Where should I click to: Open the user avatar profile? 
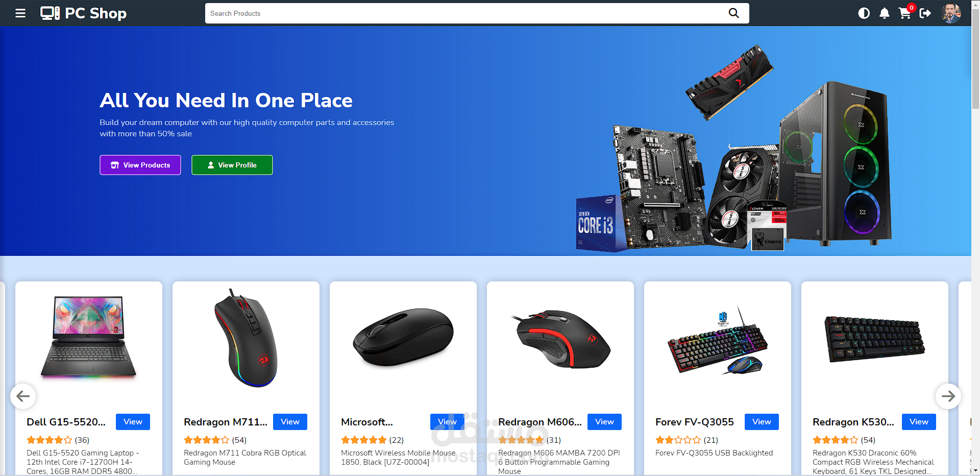[951, 13]
